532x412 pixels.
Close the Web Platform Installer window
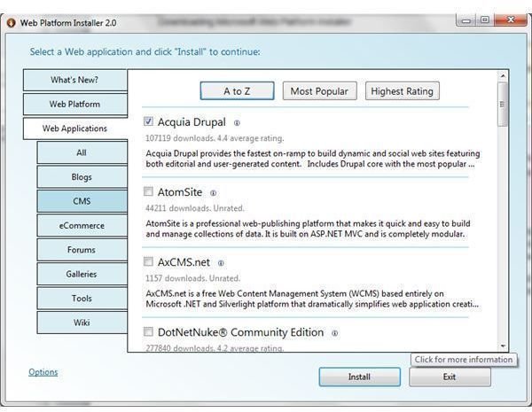511,20
